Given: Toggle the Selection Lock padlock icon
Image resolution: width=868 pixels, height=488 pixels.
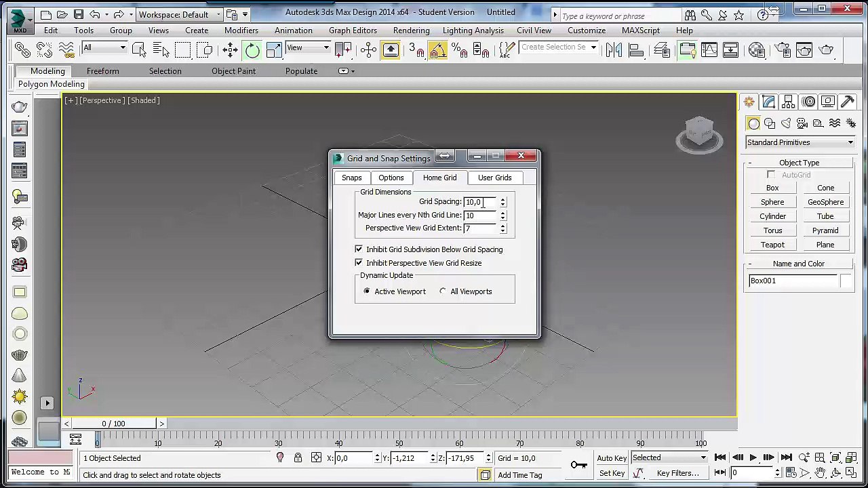Looking at the screenshot, I should [298, 458].
